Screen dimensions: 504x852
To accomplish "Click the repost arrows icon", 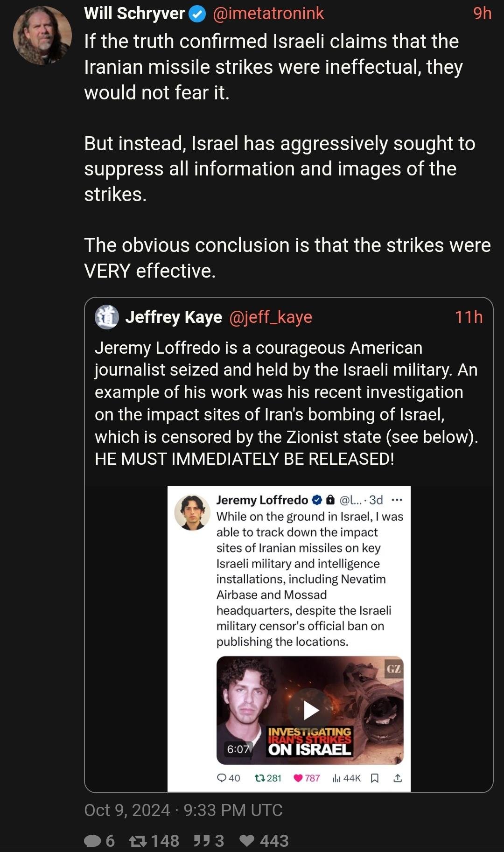I will point(138,841).
